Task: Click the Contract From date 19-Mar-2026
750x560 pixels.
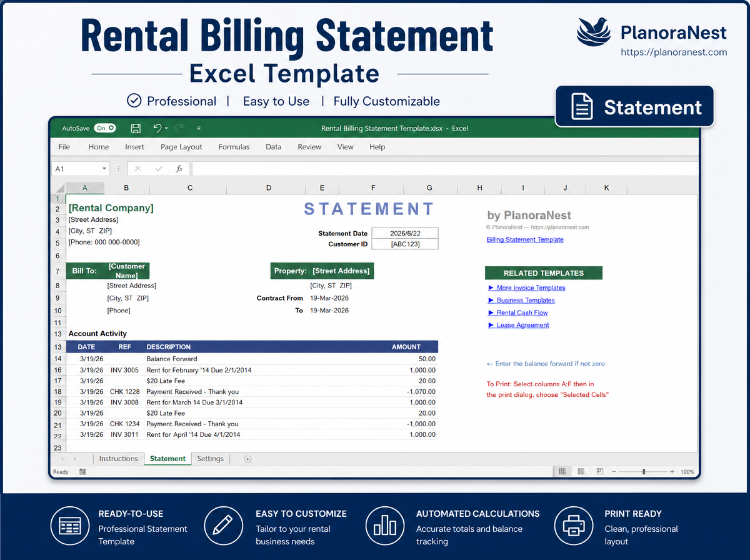Action: coord(329,298)
